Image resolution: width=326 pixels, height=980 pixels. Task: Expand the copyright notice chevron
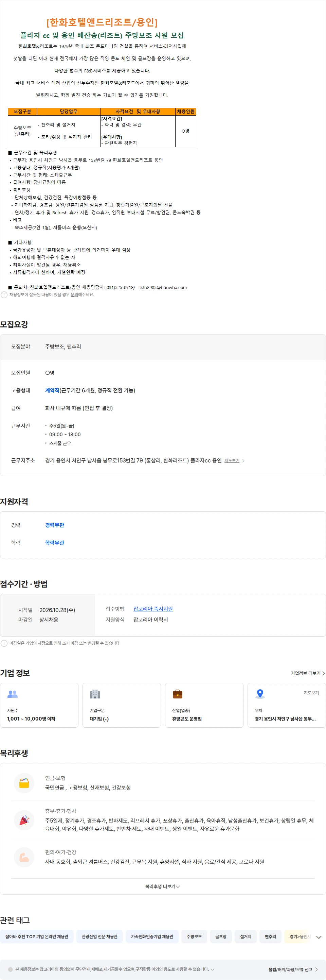tap(212, 969)
